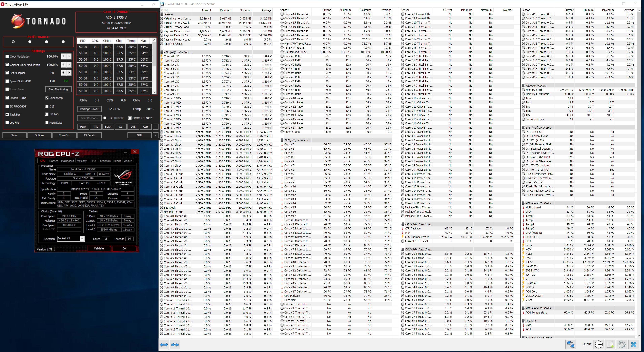Viewport: 644px width, 352px height.
Task: Switch to the Mainboard tab in CPU-Z
Action: [67, 161]
